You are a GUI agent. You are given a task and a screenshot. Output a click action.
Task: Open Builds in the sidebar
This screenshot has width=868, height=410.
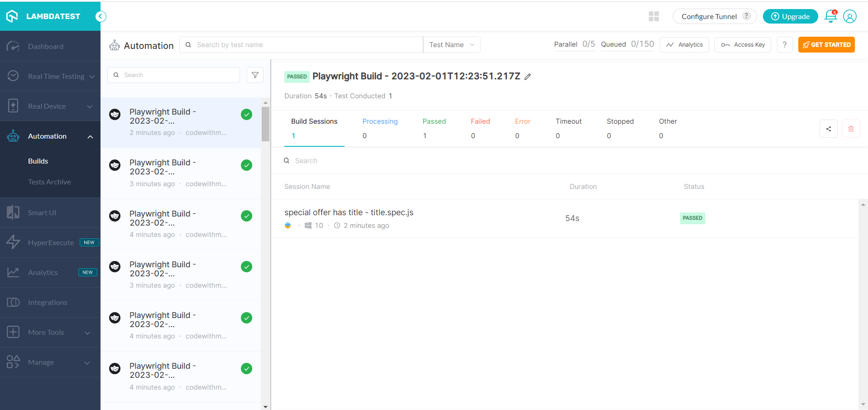[38, 161]
